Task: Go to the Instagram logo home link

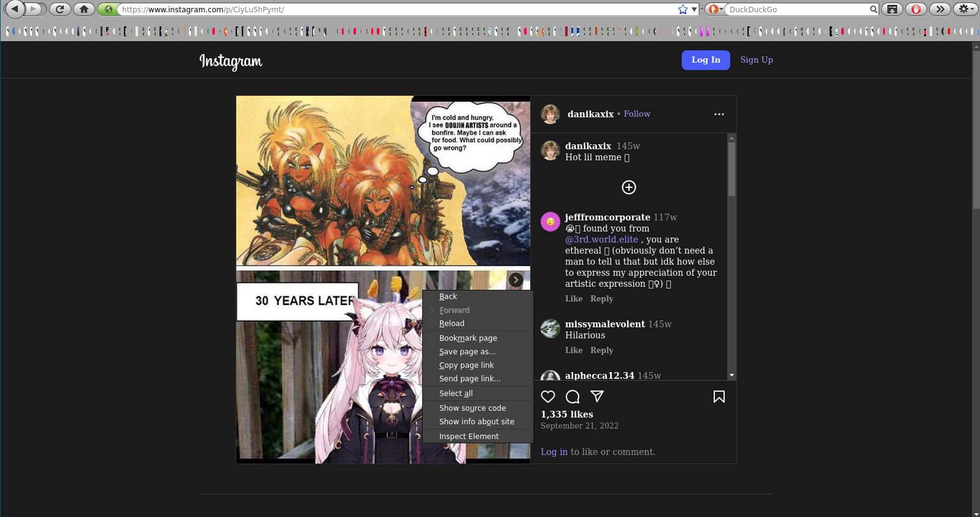Action: tap(231, 61)
